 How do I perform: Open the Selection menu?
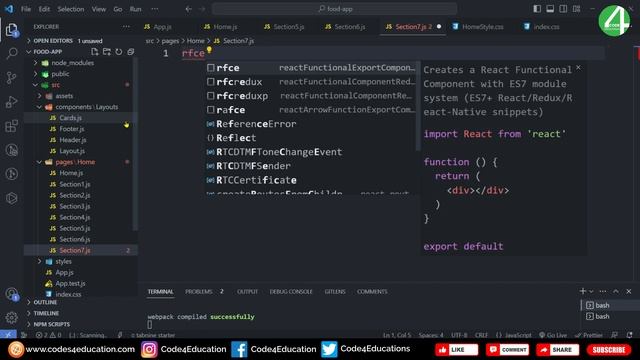point(71,9)
